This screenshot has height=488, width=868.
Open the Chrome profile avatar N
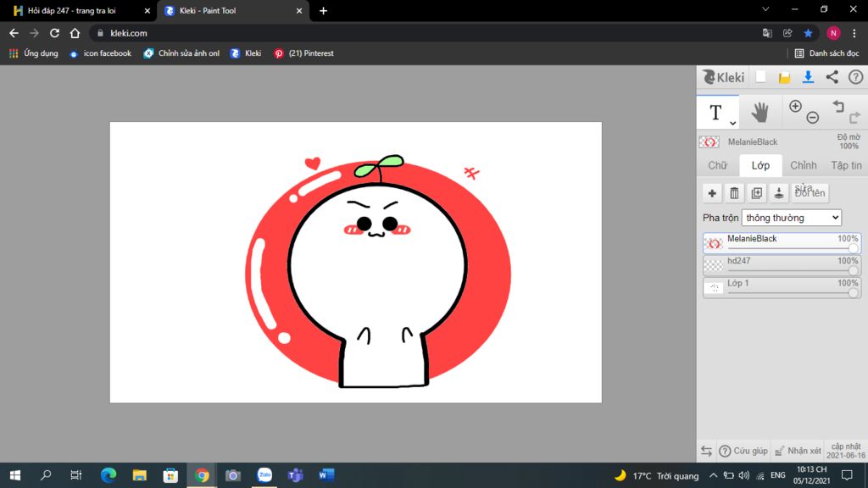click(833, 33)
